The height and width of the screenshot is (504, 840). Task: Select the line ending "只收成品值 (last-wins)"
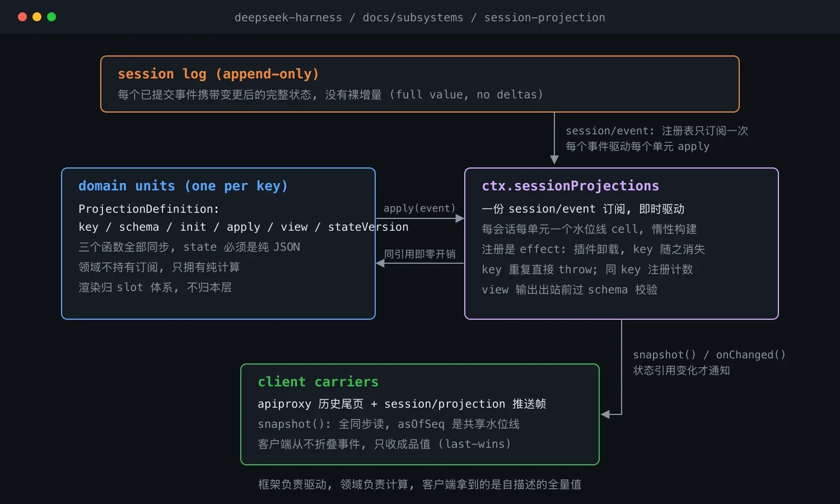coord(384,444)
